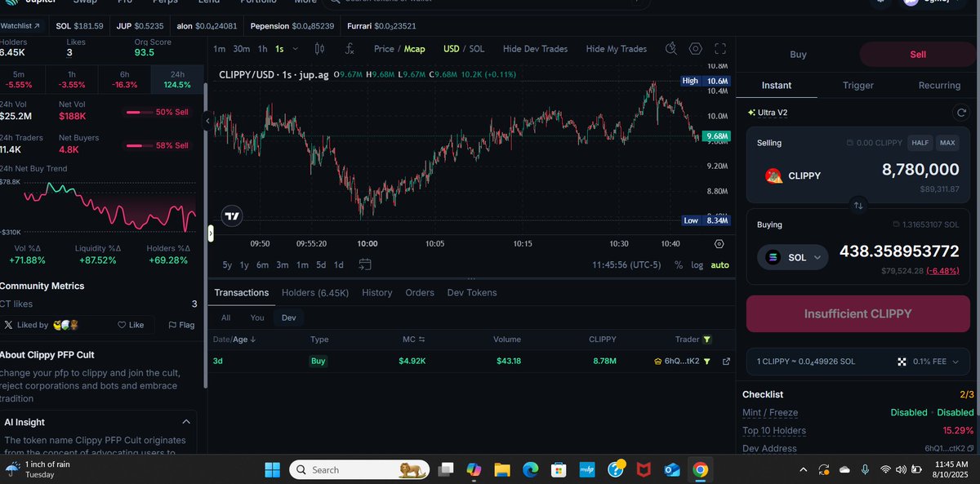Enter fullscreen chart mode

pos(720,49)
